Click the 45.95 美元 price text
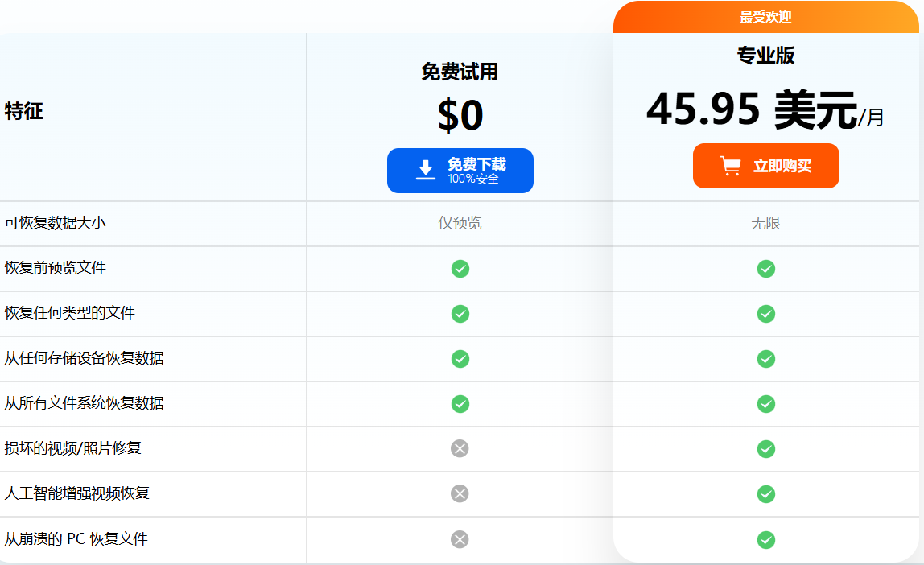Viewport: 924px width, 565px height. (x=752, y=110)
